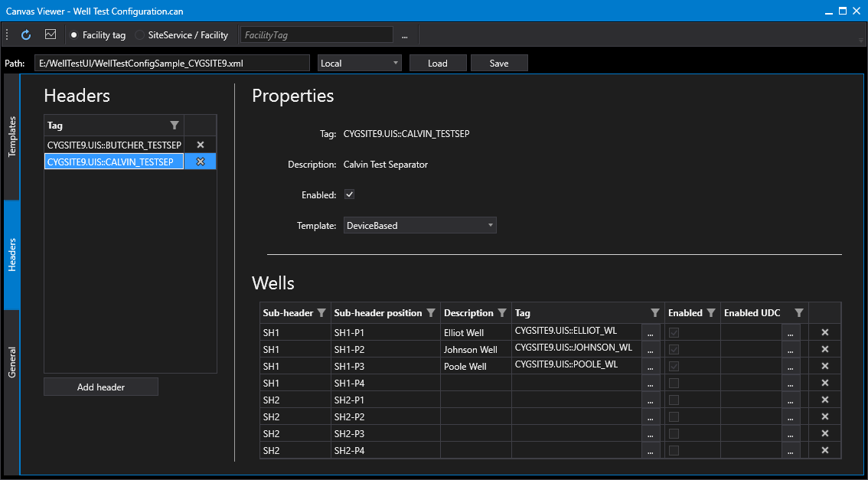Browse tag for Elliot Well row
868x480 pixels.
pyautogui.click(x=651, y=333)
